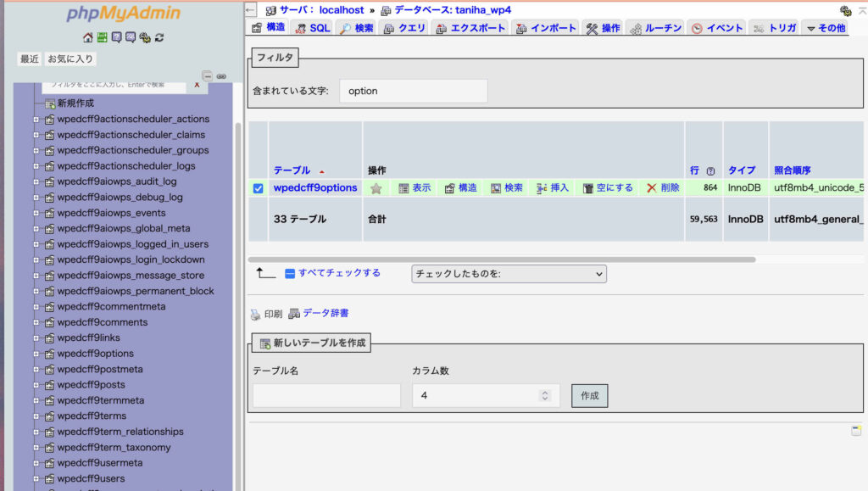The width and height of the screenshot is (868, 491).
Task: Click the green log out icon
Action: (102, 37)
